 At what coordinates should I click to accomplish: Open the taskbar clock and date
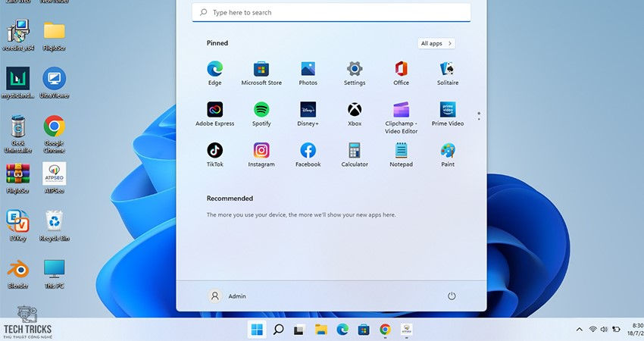coord(635,329)
